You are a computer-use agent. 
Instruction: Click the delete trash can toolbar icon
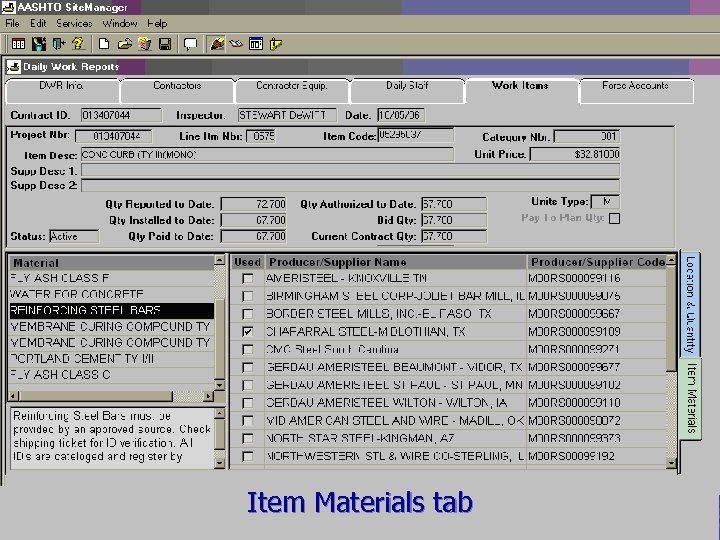click(x=145, y=44)
